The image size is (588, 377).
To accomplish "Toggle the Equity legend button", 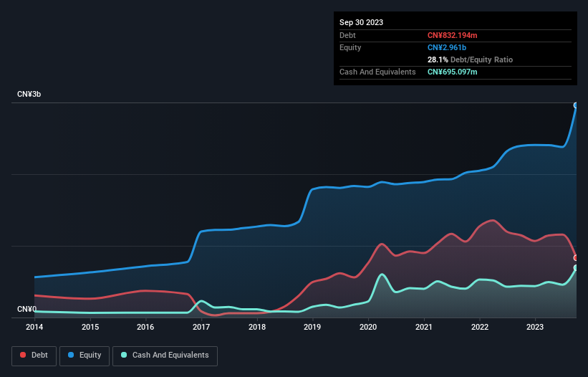I will pyautogui.click(x=85, y=355).
